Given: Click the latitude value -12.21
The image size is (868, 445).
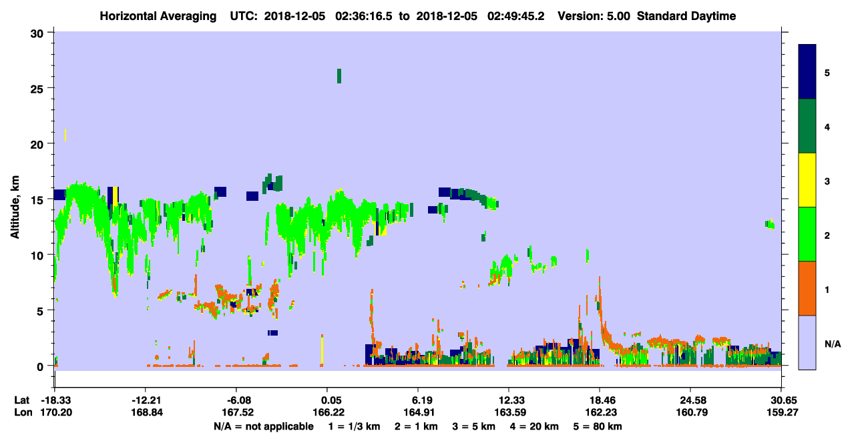Looking at the screenshot, I should 146,400.
